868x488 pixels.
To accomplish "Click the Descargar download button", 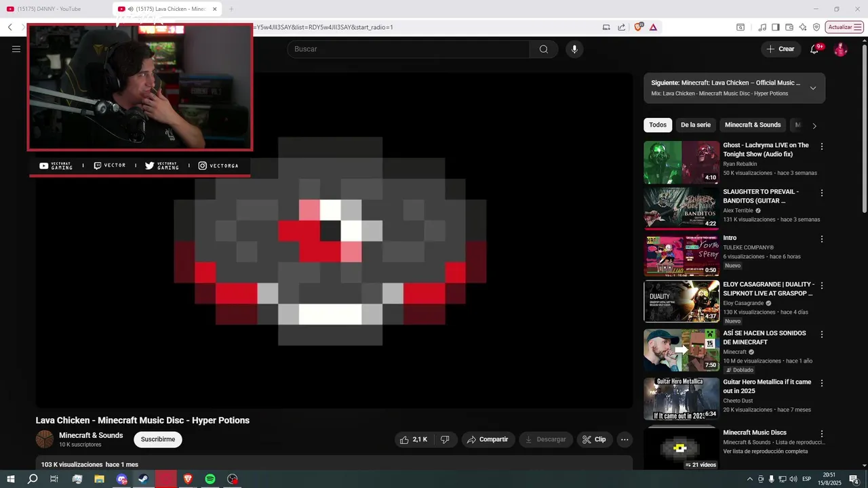I will [546, 439].
